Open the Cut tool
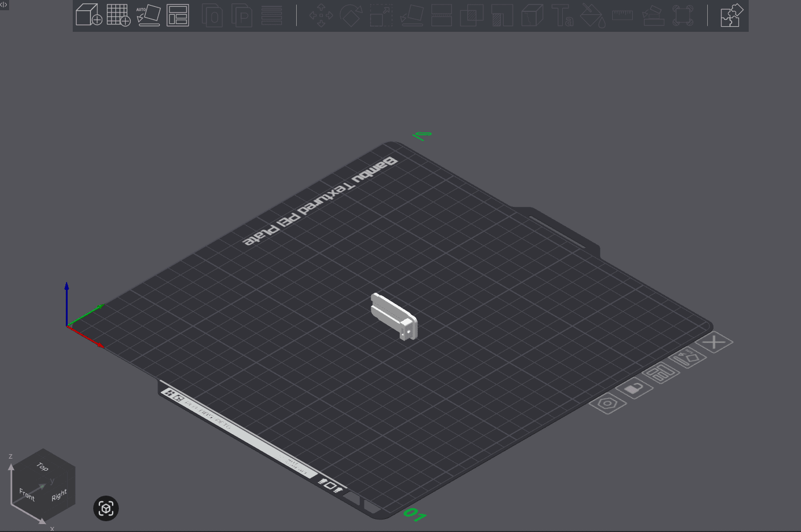 [442, 15]
